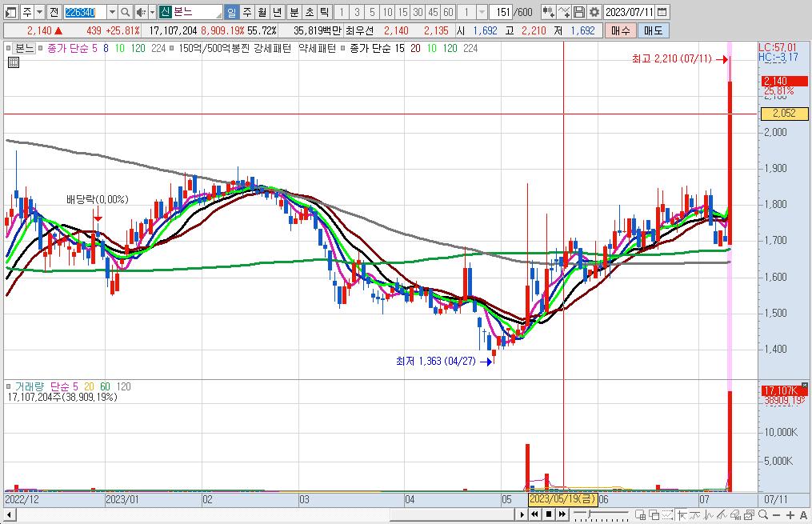Click the add line indicator icon

tap(564, 11)
